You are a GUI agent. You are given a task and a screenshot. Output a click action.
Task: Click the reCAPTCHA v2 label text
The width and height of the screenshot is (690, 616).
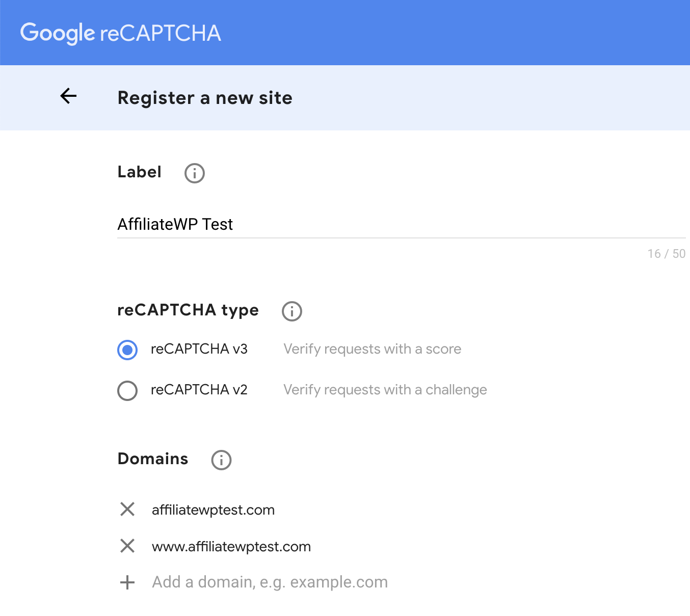pyautogui.click(x=199, y=390)
